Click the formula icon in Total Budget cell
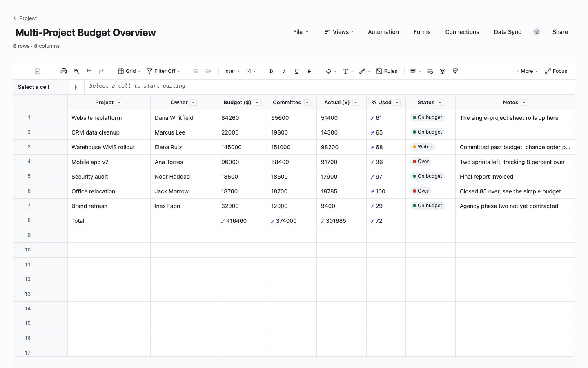The width and height of the screenshot is (588, 368). 223,221
